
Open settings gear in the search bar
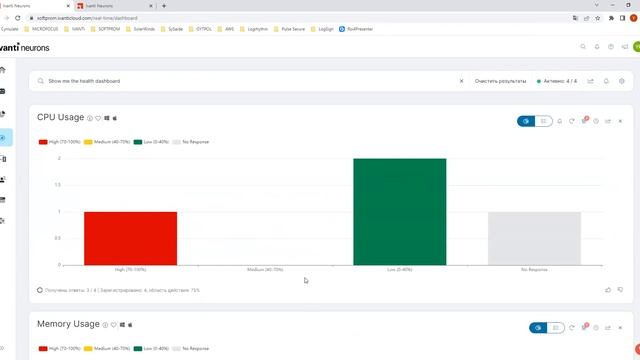[622, 81]
